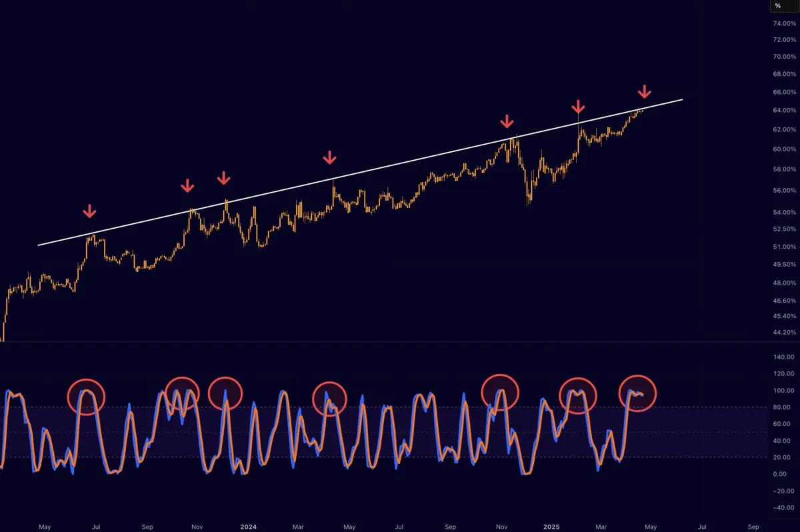Select the red circle below the April 2024 arrow
The height and width of the screenshot is (532, 800).
(x=330, y=399)
